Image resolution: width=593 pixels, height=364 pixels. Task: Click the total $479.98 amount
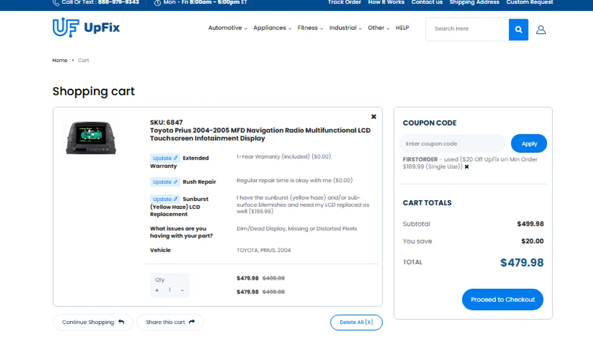pyautogui.click(x=522, y=263)
